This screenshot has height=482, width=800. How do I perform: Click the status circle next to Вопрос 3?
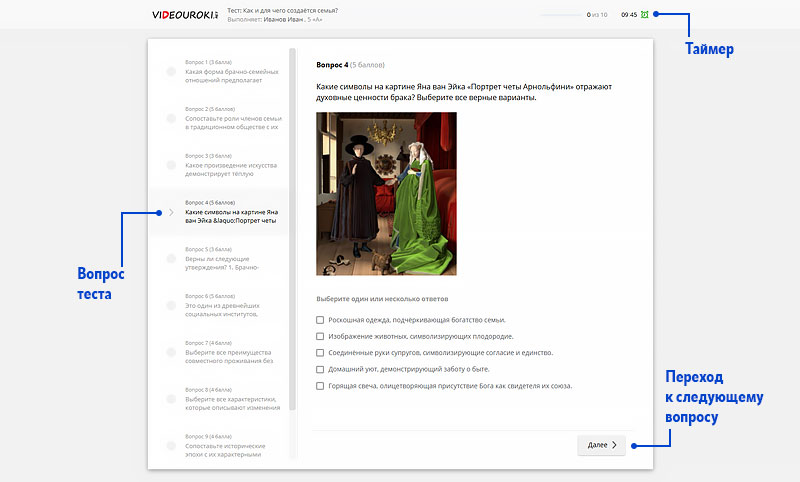(x=171, y=165)
